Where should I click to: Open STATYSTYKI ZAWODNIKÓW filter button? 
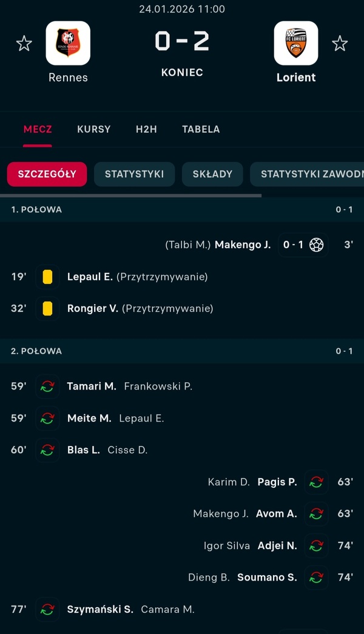coord(311,174)
